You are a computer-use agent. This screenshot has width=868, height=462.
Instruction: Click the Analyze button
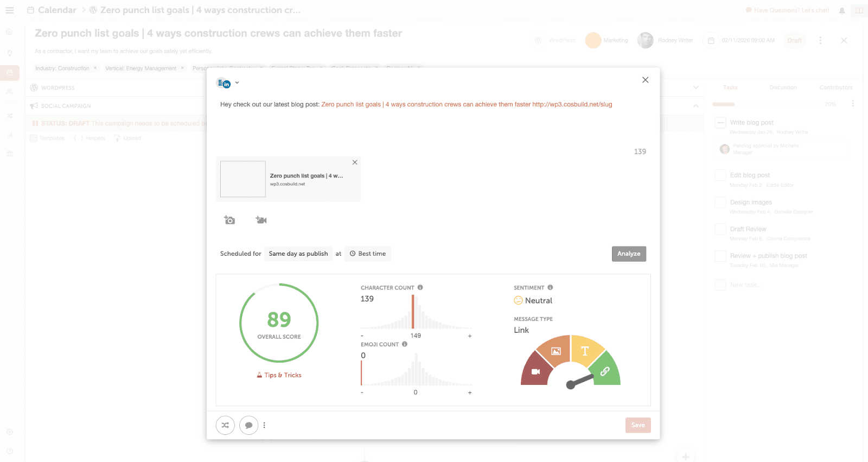click(x=629, y=254)
